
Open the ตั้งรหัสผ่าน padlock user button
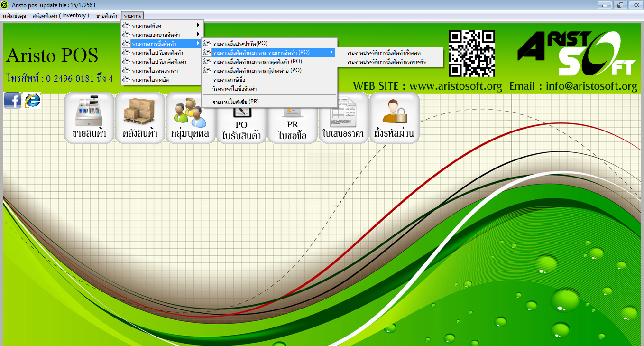point(394,117)
